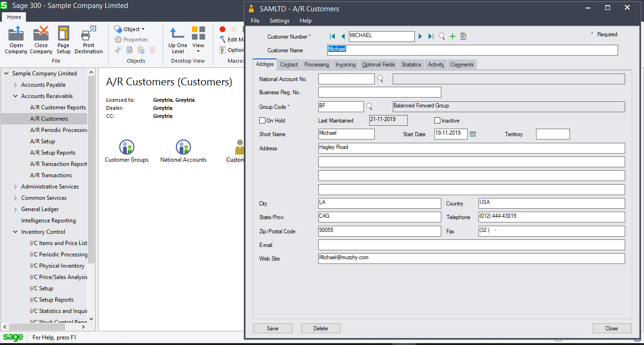644x345 pixels.
Task: Open the Customer Groups desktop icon
Action: point(126,151)
